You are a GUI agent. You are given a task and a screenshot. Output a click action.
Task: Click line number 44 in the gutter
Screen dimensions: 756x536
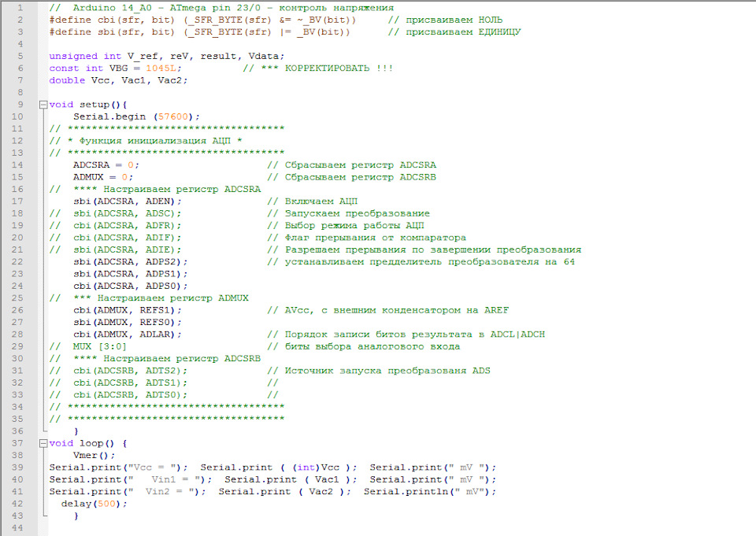[x=17, y=528]
